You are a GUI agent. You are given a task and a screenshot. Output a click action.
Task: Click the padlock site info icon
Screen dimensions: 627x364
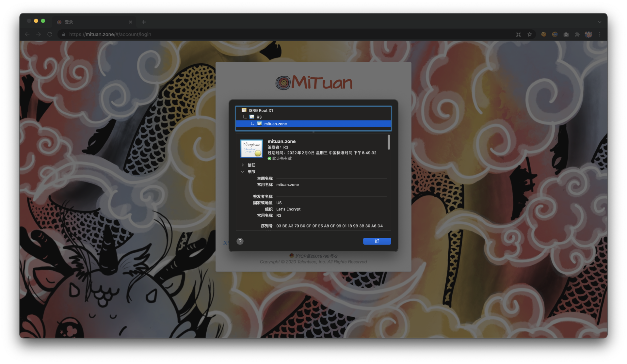(64, 34)
